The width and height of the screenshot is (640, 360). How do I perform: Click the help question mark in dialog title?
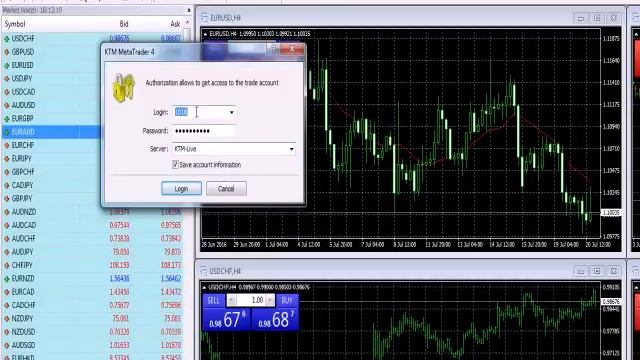coord(274,49)
